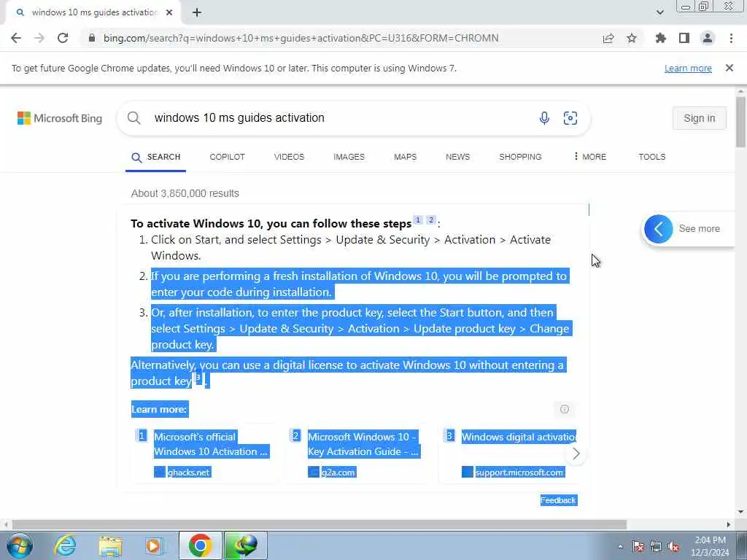
Task: Open the tab search dropdown arrow
Action: pyautogui.click(x=659, y=12)
